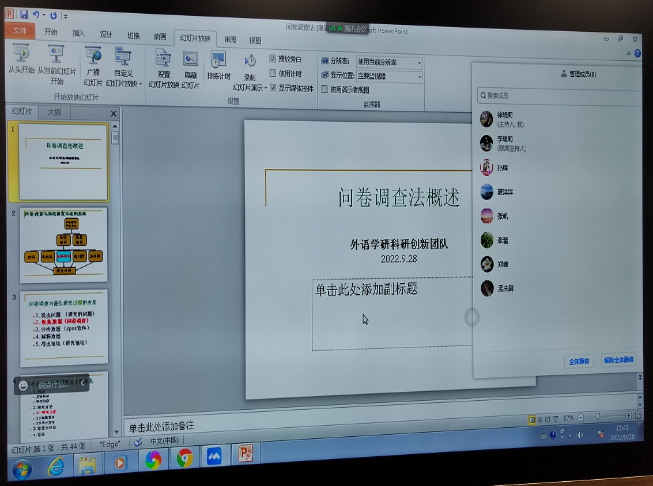Click Redo/Repeat icon in Quick Access Toolbar
Screen dimensions: 653x486
[53, 16]
